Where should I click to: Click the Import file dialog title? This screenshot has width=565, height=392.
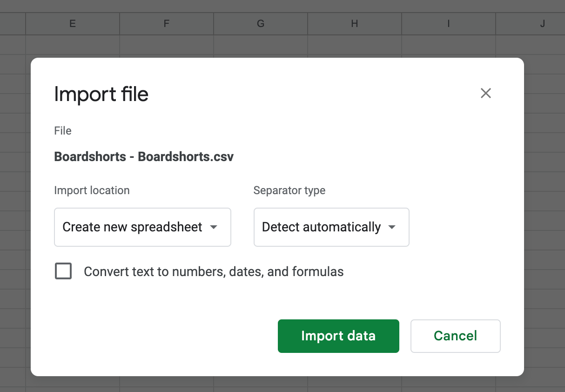[x=101, y=94]
